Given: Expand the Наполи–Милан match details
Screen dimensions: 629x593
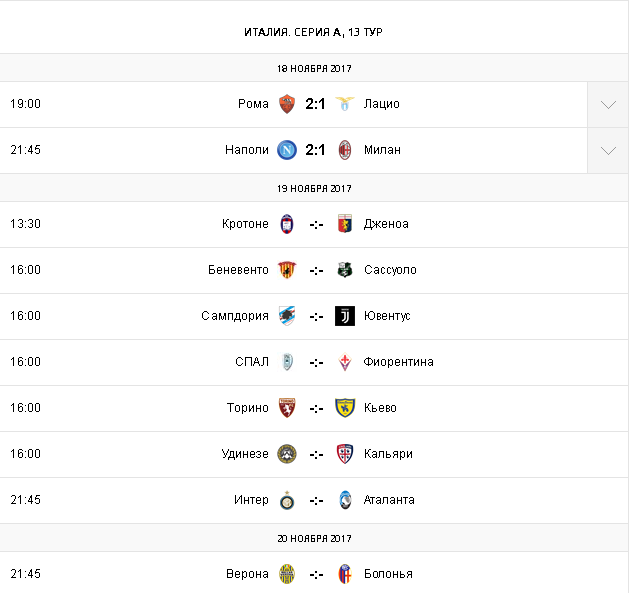Looking at the screenshot, I should (608, 150).
